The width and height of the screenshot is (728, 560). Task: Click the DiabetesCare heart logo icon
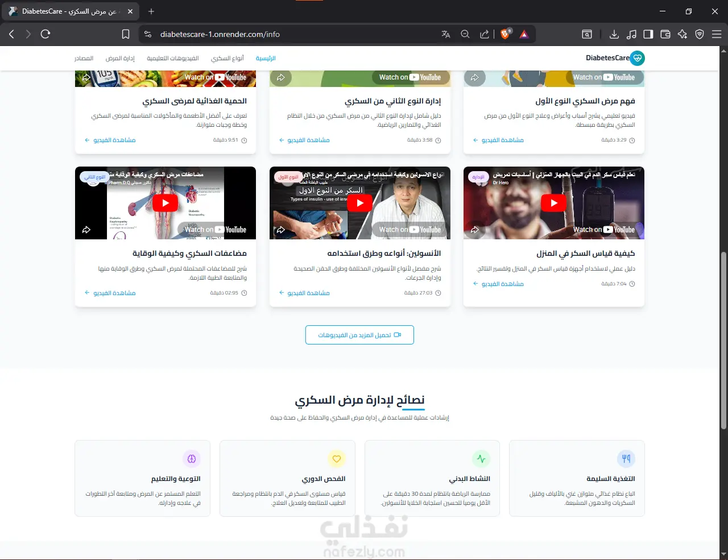point(638,58)
